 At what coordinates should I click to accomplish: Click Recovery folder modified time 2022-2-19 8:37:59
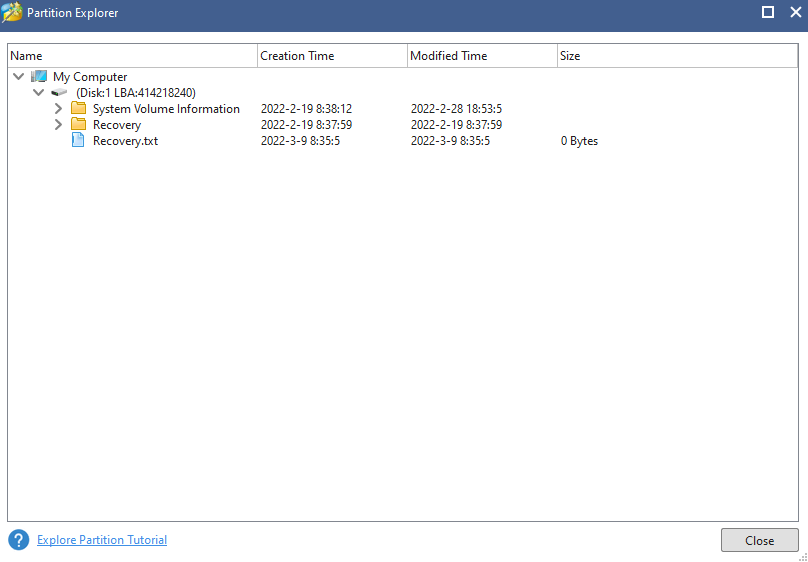tap(457, 125)
